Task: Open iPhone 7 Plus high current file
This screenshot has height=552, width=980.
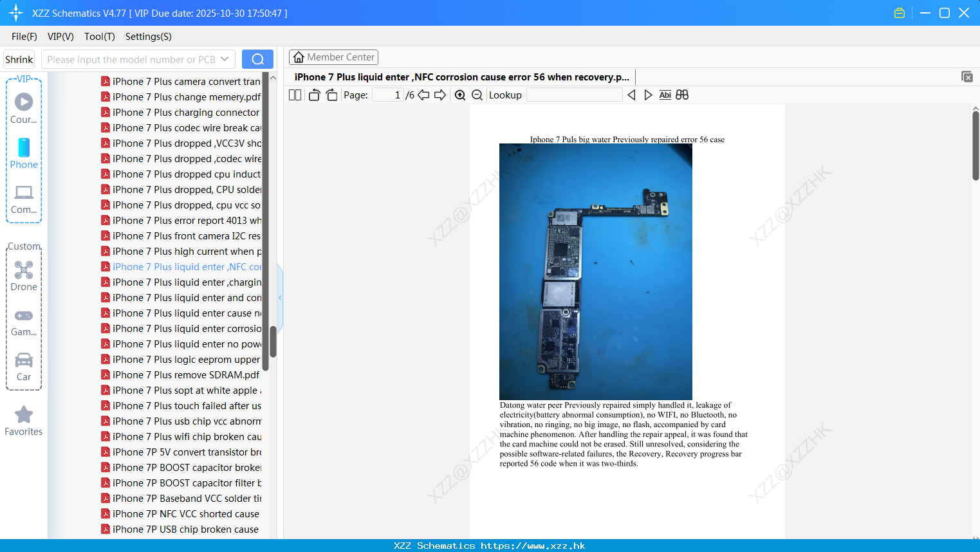Action: click(181, 251)
